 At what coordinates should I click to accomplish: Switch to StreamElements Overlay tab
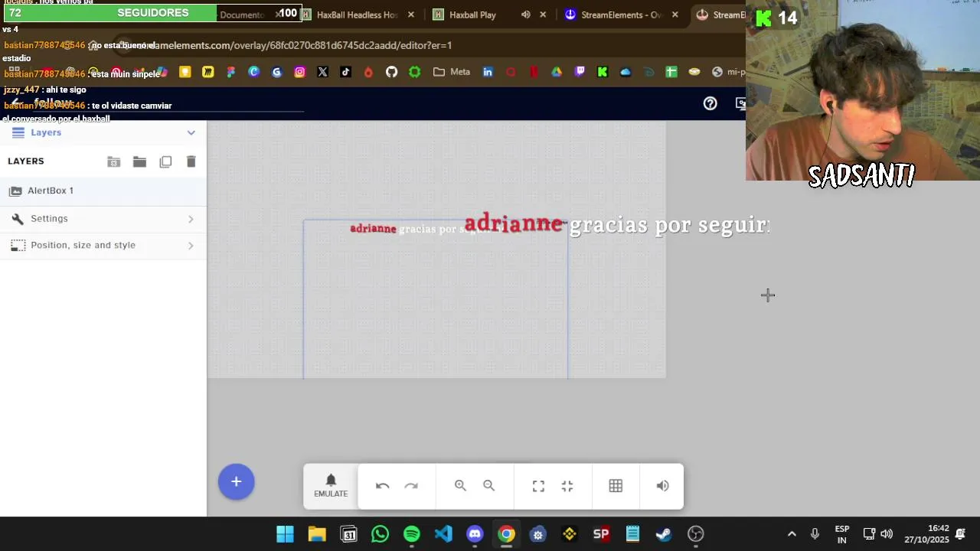[x=621, y=15]
